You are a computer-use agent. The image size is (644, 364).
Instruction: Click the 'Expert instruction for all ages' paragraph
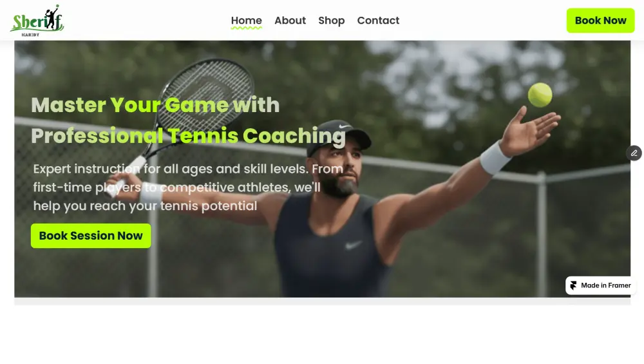[188, 187]
